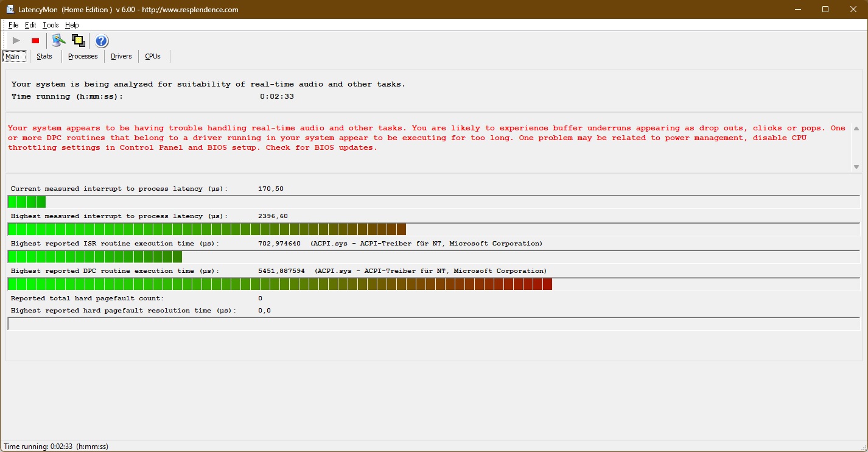The image size is (868, 452).
Task: Switch to the Stats tab
Action: (44, 56)
